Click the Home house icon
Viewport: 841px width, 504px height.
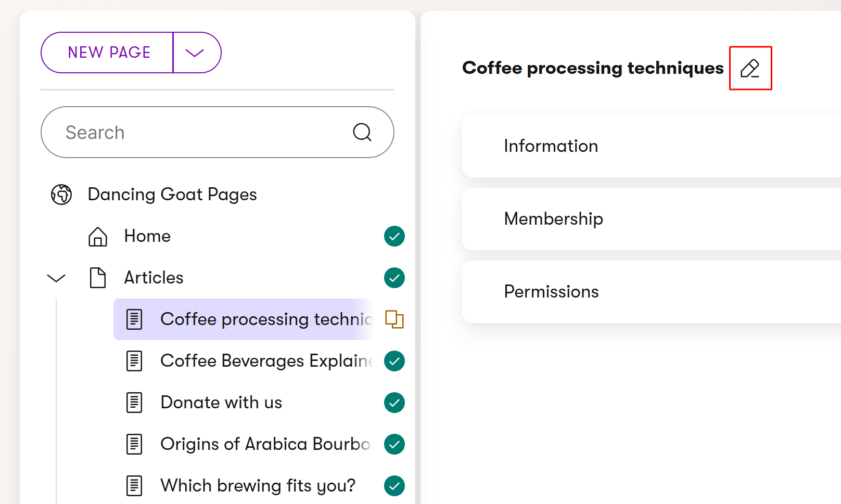[98, 237]
